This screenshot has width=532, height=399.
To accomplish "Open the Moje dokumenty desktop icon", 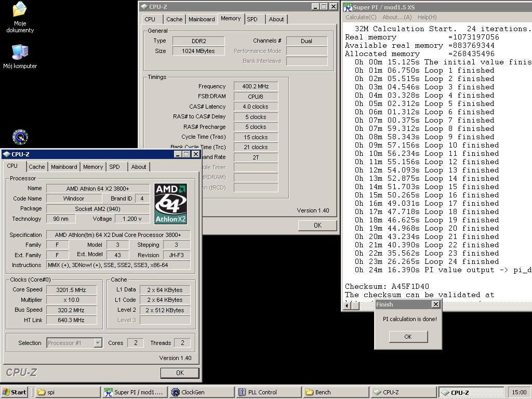I will pyautogui.click(x=20, y=17).
